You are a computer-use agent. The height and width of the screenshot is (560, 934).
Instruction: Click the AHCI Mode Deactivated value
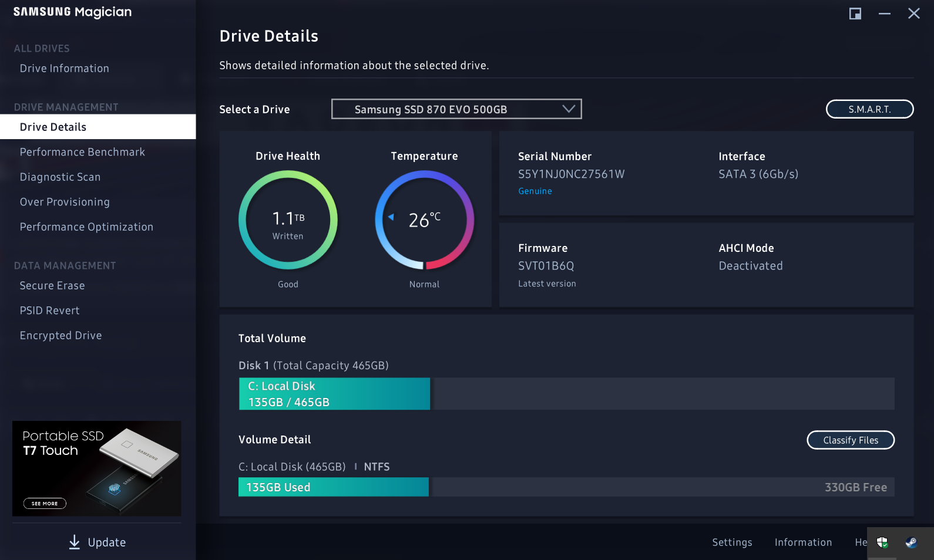point(751,266)
